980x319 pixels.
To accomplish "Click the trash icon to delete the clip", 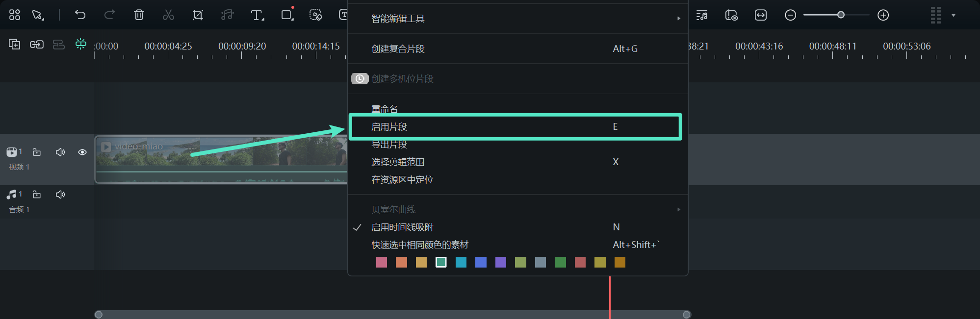I will [x=139, y=15].
